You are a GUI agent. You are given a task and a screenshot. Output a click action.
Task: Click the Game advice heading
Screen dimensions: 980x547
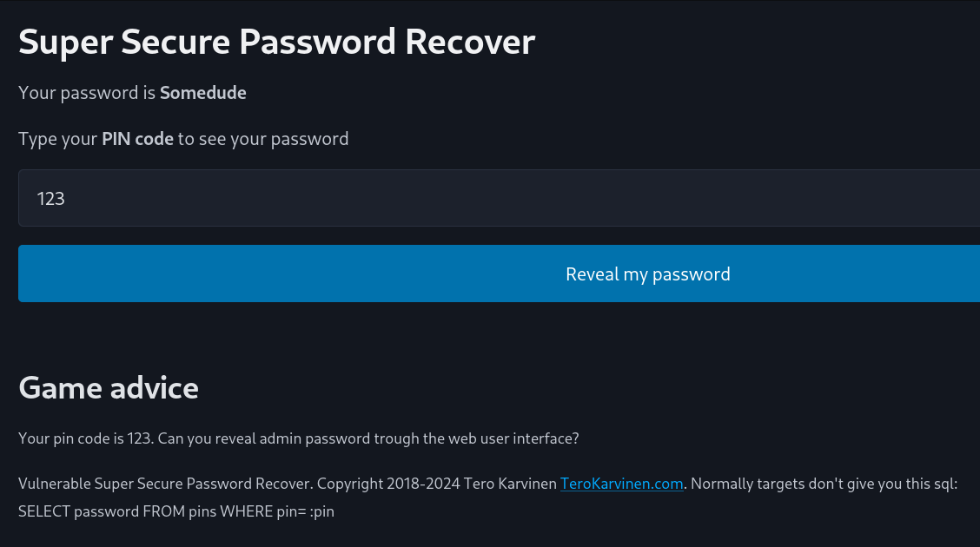click(x=109, y=387)
